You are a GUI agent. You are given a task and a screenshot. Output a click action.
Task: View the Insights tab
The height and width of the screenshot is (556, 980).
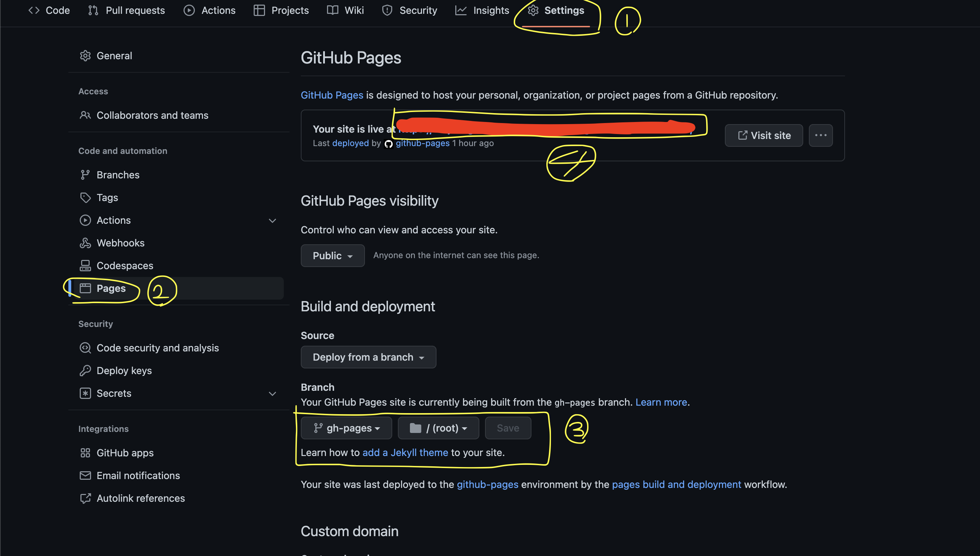(x=482, y=10)
